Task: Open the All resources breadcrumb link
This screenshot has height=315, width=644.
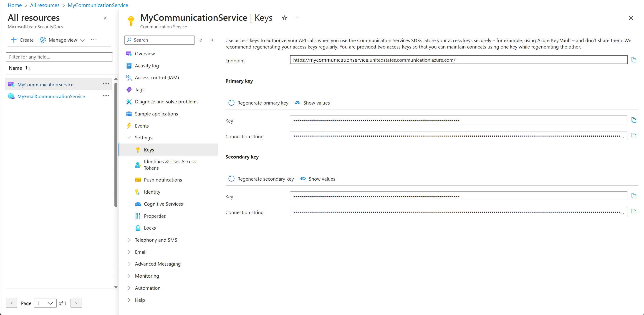Action: [x=45, y=5]
